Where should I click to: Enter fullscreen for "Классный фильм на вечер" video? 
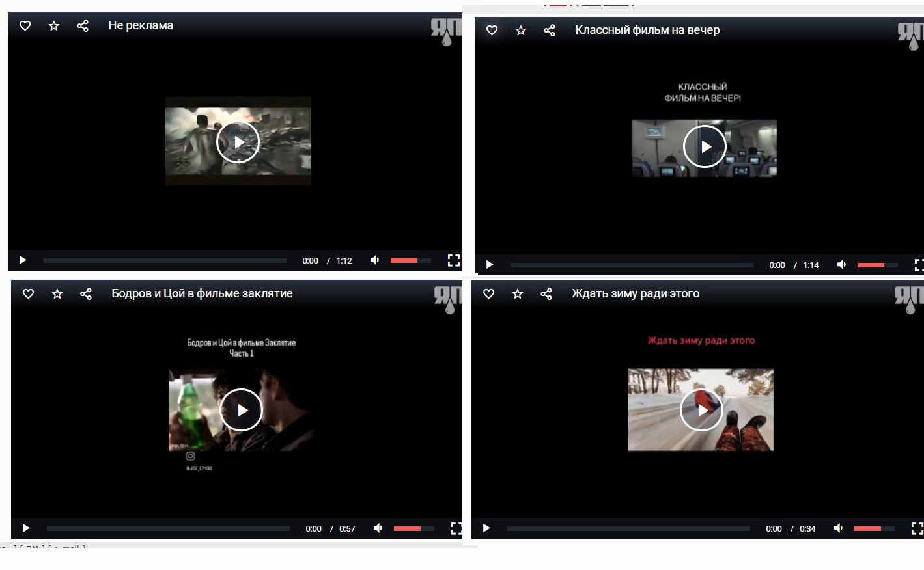point(919,265)
